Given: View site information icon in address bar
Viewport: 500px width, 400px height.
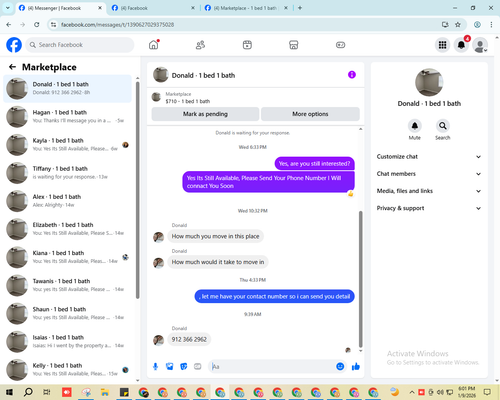Looking at the screenshot, I should [x=53, y=25].
